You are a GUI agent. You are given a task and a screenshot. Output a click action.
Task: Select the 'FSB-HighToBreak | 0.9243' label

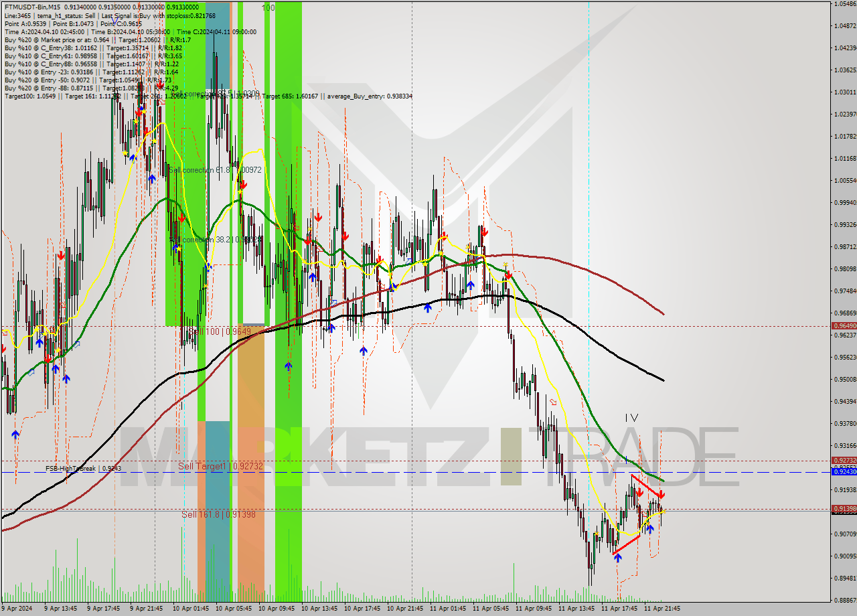tap(83, 469)
